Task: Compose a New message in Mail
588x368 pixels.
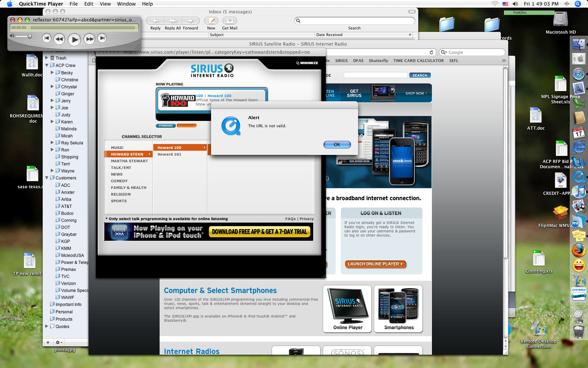Action: tap(211, 21)
